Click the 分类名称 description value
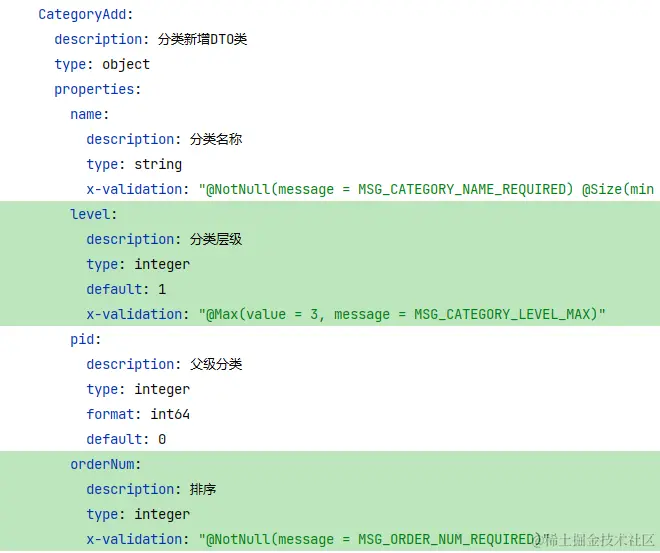660x553 pixels. coord(216,139)
